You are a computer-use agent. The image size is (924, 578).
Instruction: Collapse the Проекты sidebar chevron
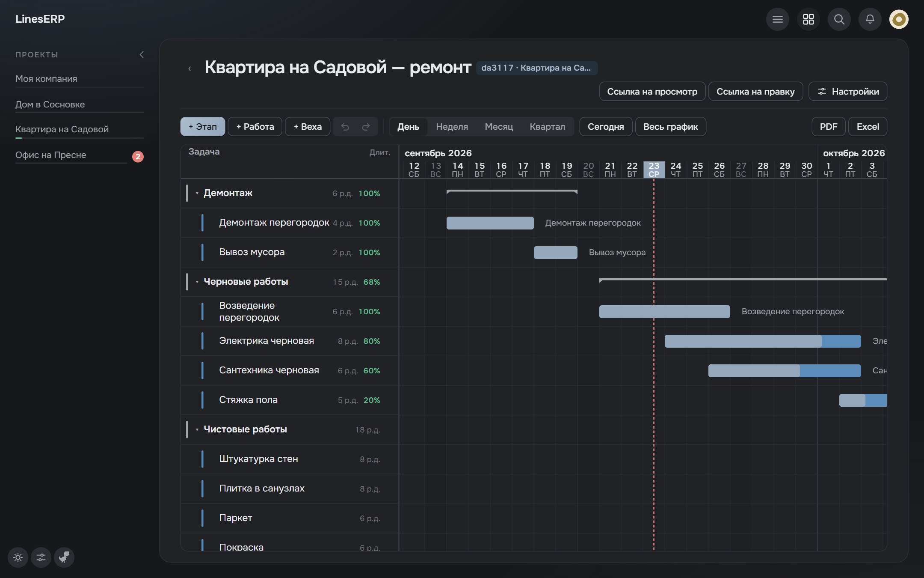tap(142, 54)
